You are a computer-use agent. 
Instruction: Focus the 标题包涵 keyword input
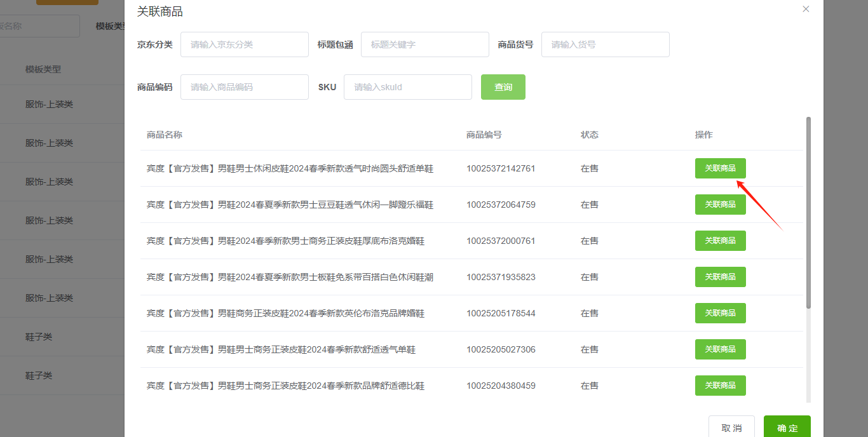pyautogui.click(x=425, y=44)
